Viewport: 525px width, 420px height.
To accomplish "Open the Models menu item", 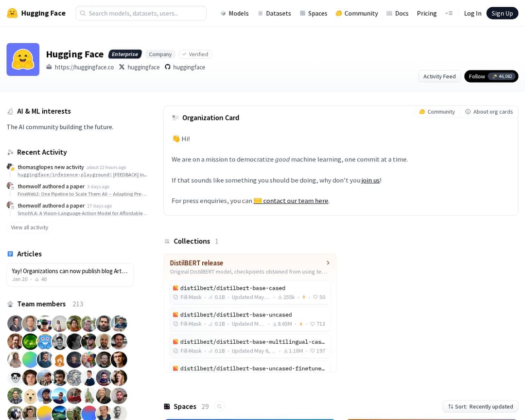I will point(234,14).
